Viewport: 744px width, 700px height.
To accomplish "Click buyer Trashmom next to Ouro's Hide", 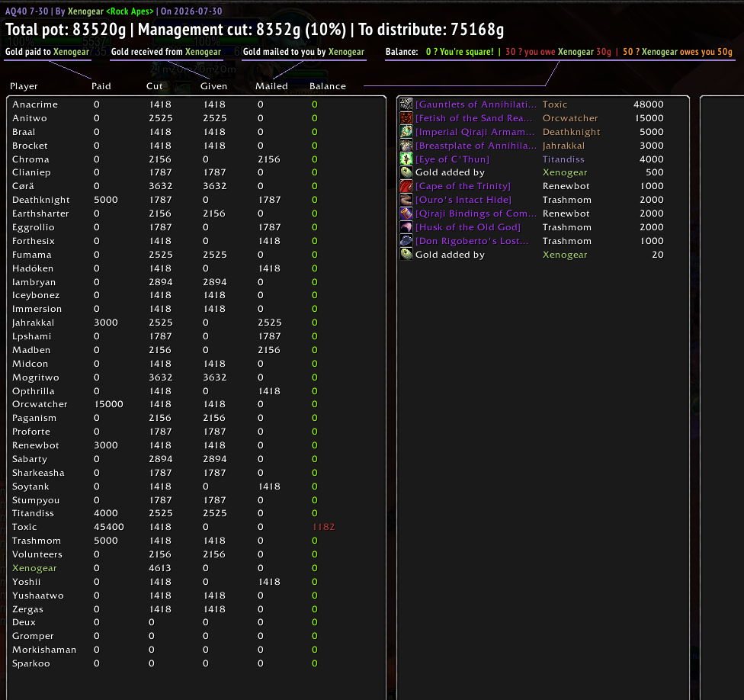I will (x=567, y=200).
